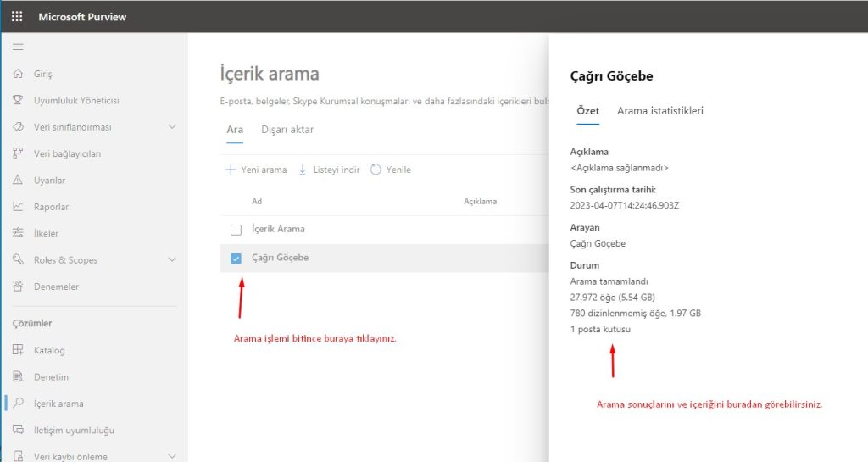The width and height of the screenshot is (868, 462).
Task: Open İlkeler in the navigation
Action: pyautogui.click(x=46, y=233)
